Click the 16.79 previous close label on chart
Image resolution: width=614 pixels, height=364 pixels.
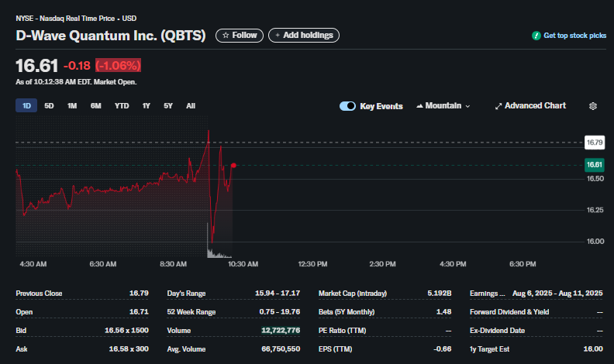[595, 143]
